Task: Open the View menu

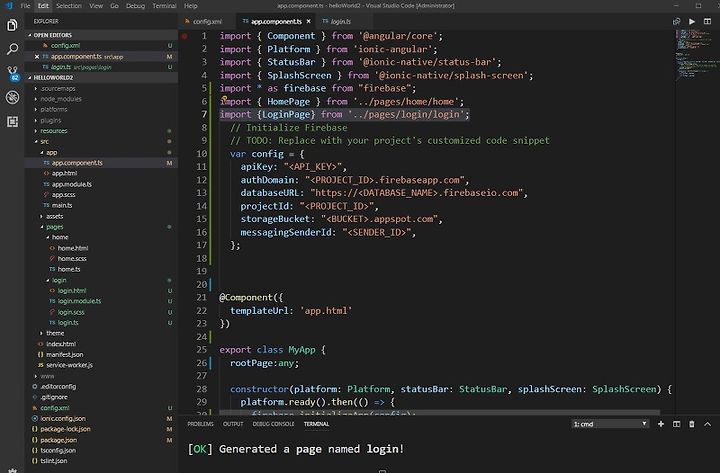Action: pyautogui.click(x=96, y=6)
